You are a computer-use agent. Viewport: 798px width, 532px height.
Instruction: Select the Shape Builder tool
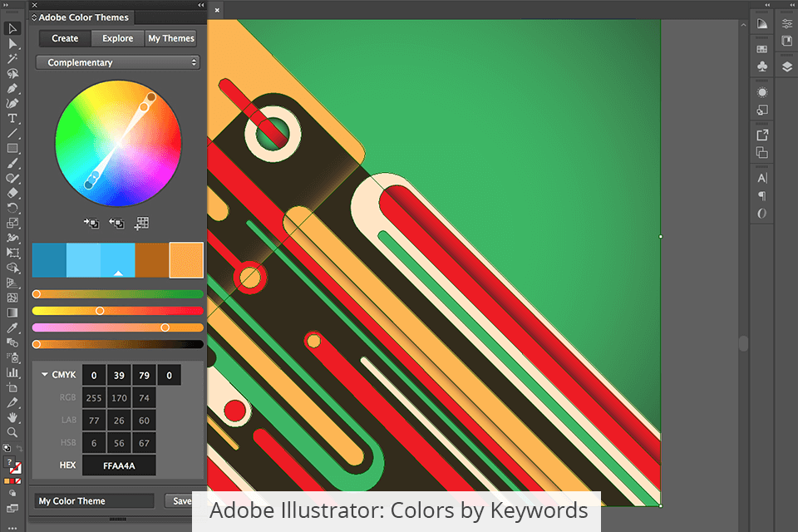tap(12, 268)
